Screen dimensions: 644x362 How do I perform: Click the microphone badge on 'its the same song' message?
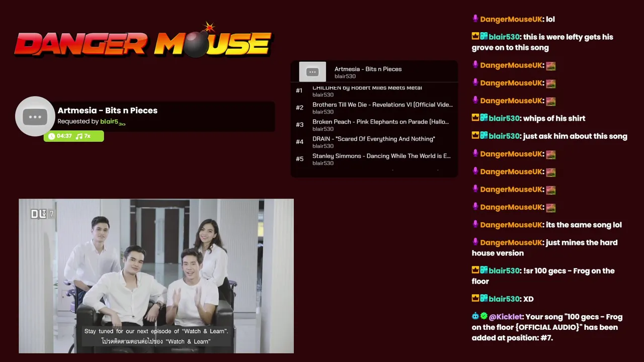[x=475, y=225]
